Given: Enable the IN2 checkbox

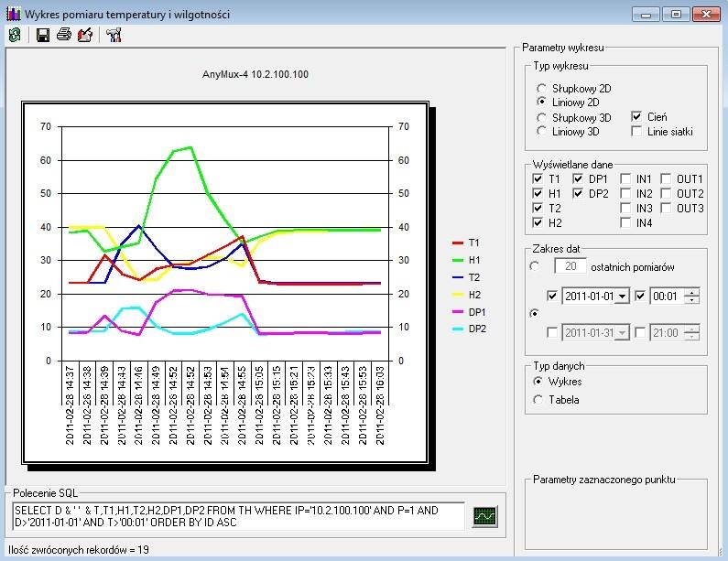Looking at the screenshot, I should tap(625, 193).
